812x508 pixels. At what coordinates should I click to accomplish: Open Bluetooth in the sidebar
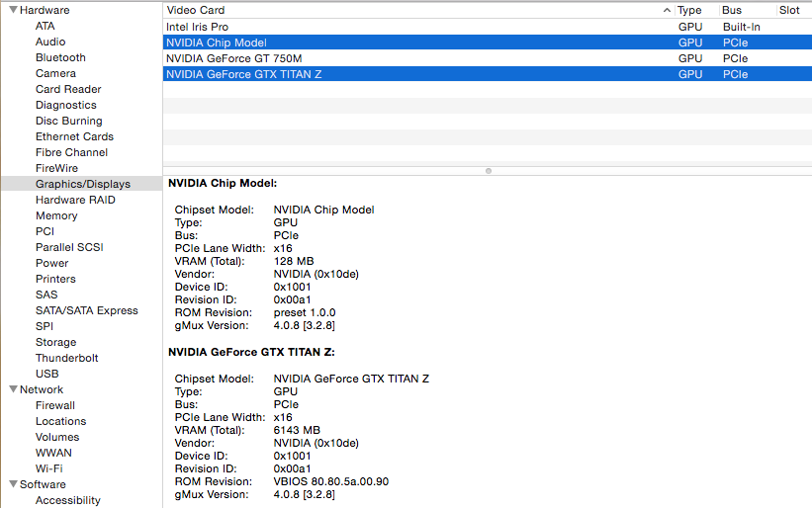60,57
